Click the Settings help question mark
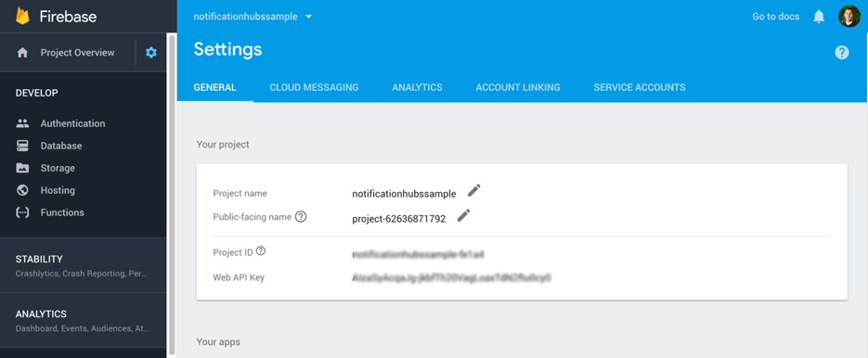 (x=841, y=53)
